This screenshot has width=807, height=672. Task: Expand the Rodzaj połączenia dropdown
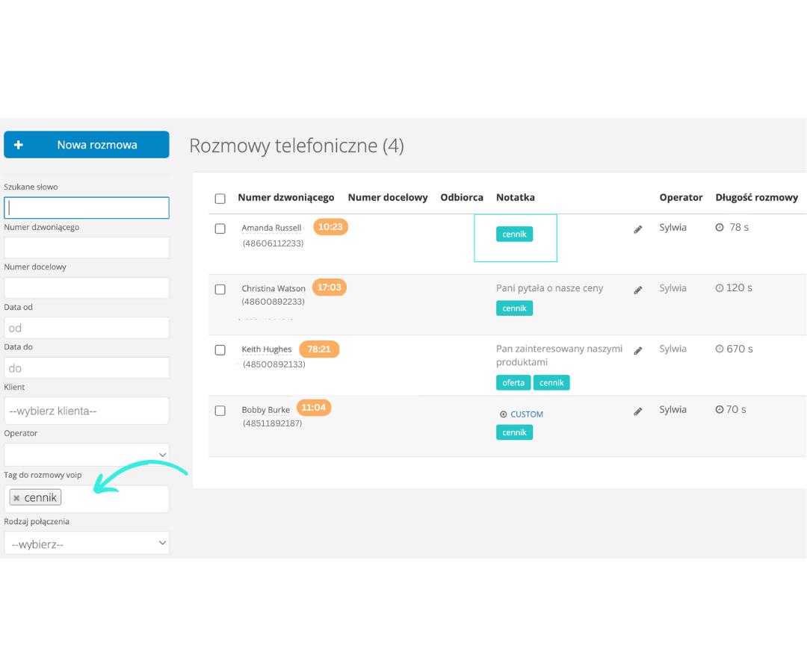tap(87, 544)
